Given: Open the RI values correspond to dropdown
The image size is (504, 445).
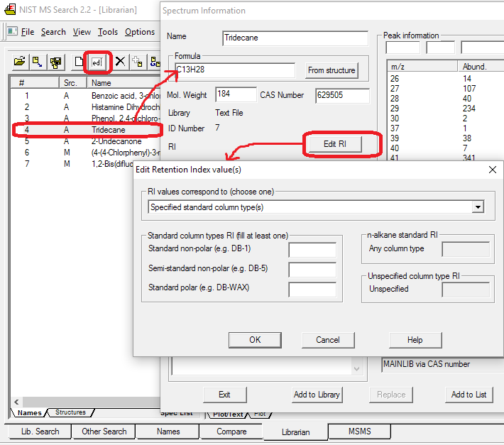Looking at the screenshot, I should click(478, 207).
